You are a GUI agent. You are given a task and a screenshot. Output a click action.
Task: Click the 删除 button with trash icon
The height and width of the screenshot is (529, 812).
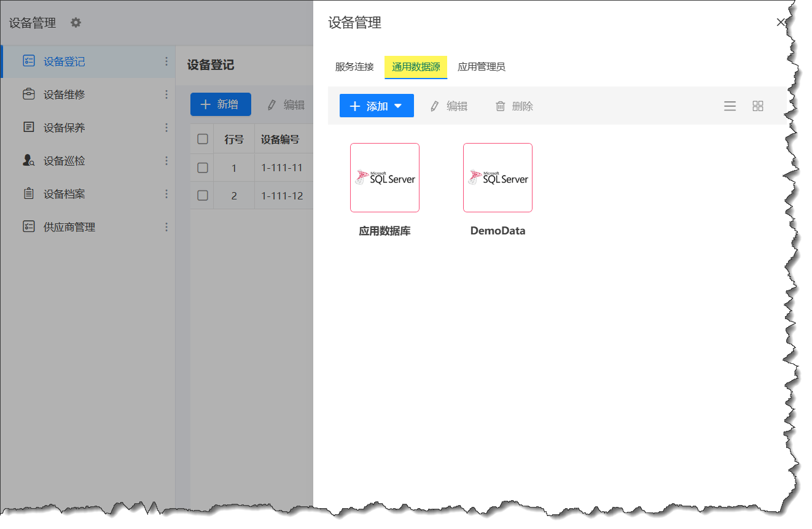pos(514,106)
